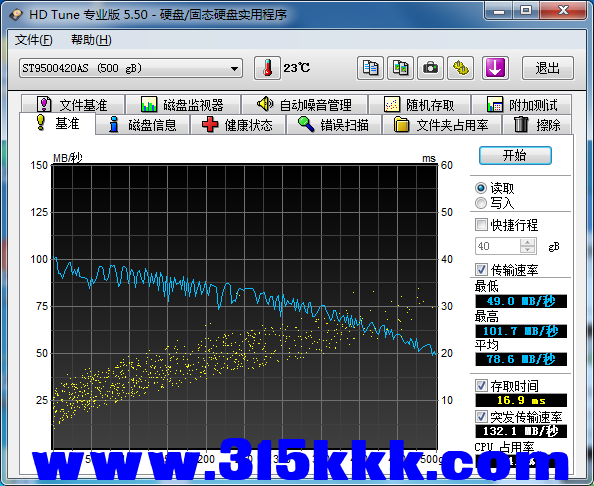Switch to the 磁盘信息 tab
The image size is (594, 486).
[142, 125]
